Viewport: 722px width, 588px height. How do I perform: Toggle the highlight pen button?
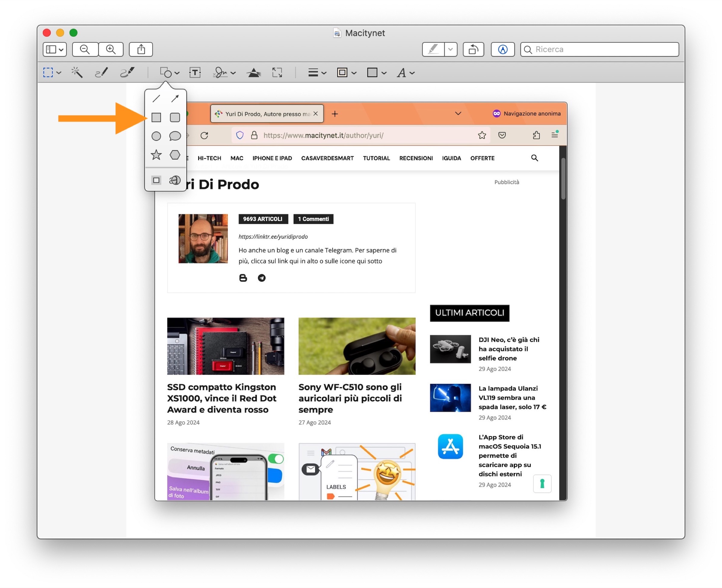(x=433, y=50)
